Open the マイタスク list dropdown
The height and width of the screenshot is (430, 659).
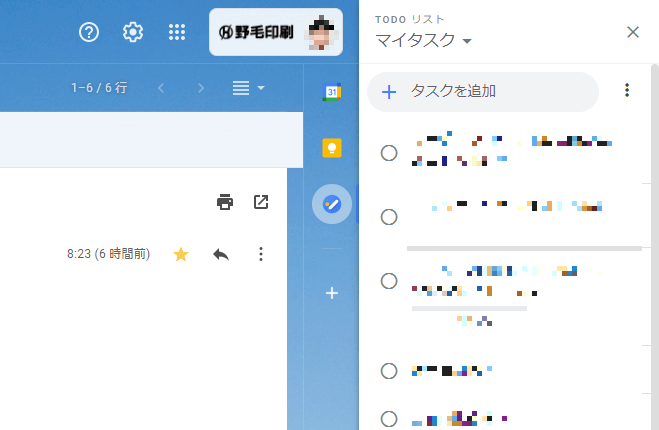coord(423,40)
